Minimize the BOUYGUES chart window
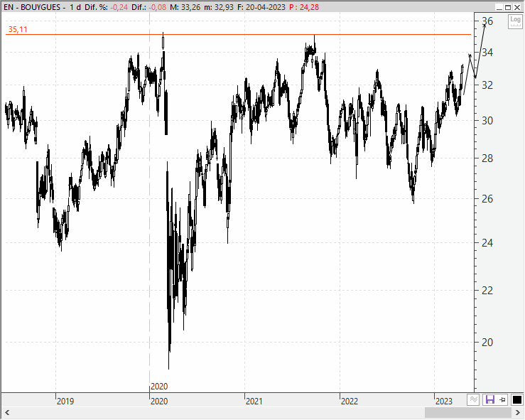This screenshot has height=420, width=525. click(x=499, y=7)
